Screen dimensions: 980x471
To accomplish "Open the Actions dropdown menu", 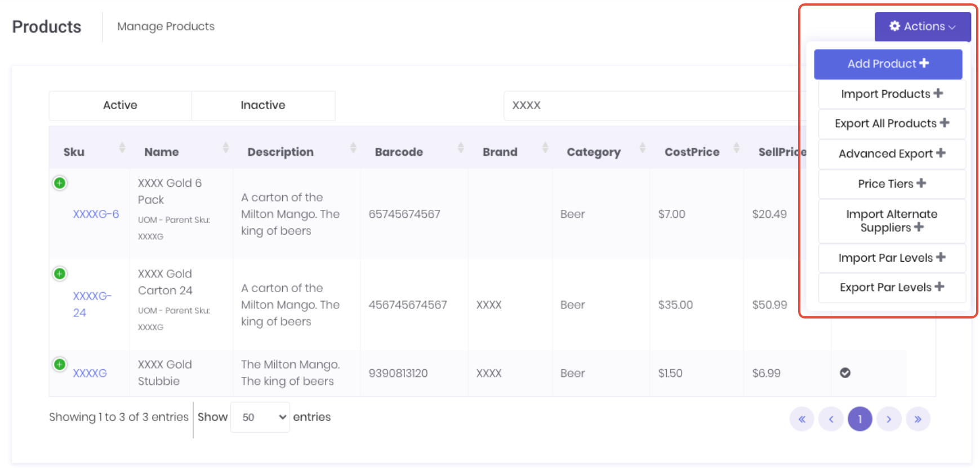I will tap(922, 26).
